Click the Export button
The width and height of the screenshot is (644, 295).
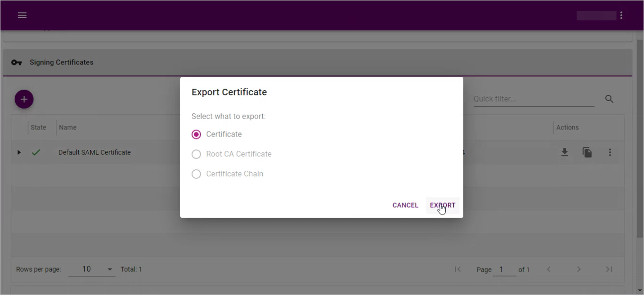click(442, 205)
